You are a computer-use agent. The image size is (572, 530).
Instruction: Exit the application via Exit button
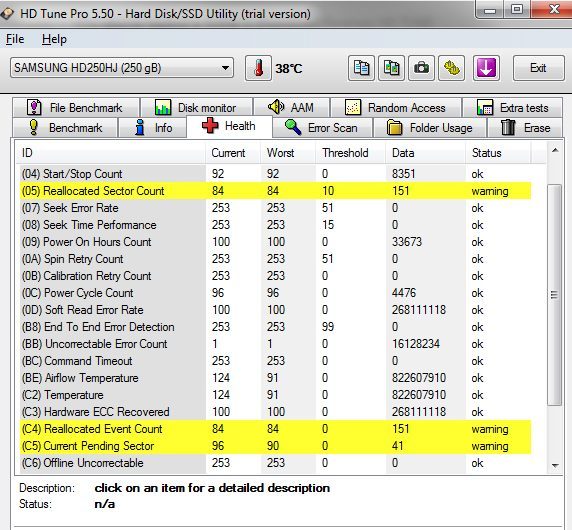point(538,68)
